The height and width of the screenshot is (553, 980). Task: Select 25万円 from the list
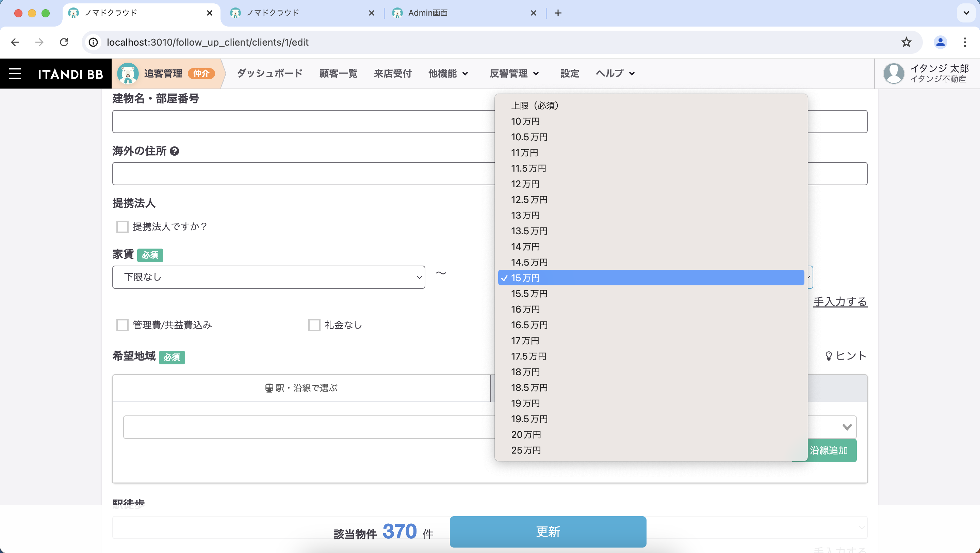(x=651, y=450)
